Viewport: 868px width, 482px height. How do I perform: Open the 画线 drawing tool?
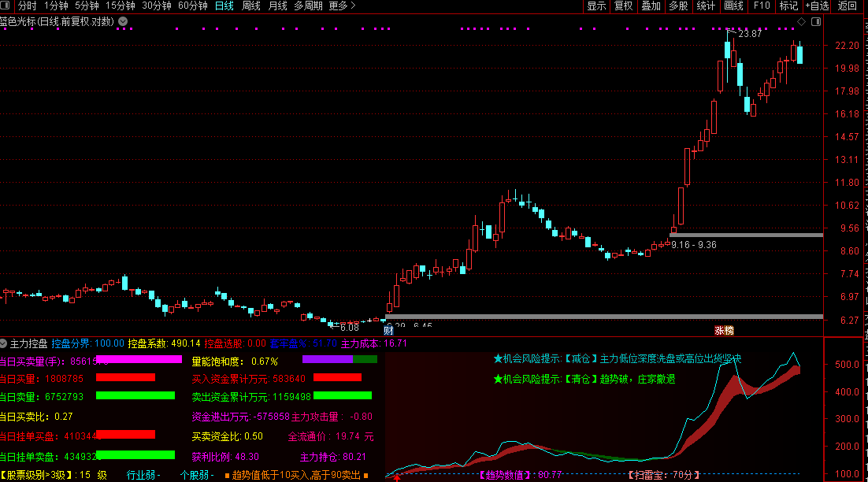point(733,6)
